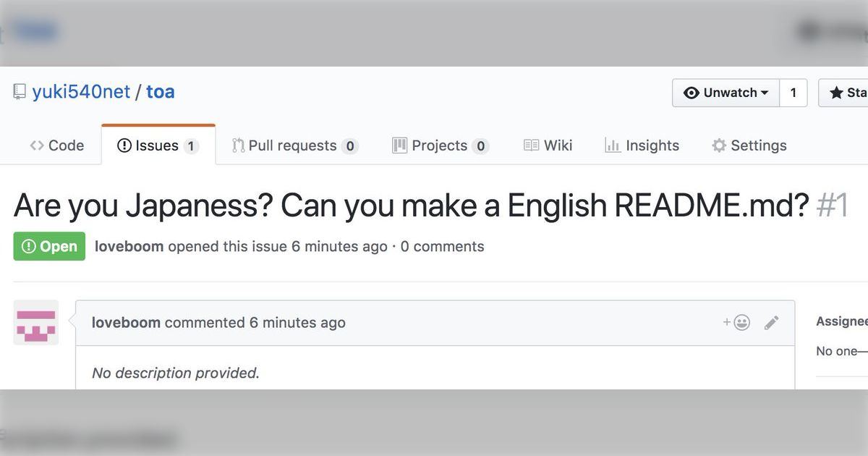Open the Insights tab
The width and height of the screenshot is (868, 456).
(x=642, y=145)
